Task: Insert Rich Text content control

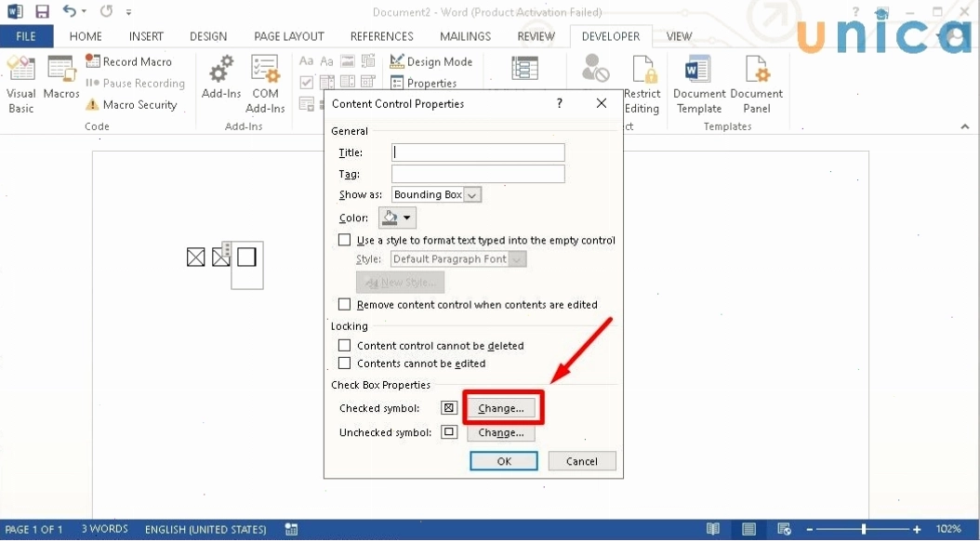Action: coord(306,61)
